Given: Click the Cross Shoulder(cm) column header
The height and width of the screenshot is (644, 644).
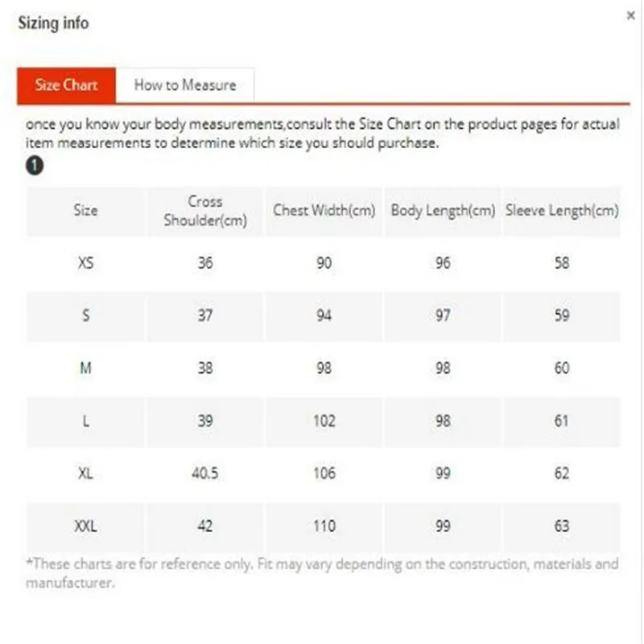Looking at the screenshot, I should 205,210.
